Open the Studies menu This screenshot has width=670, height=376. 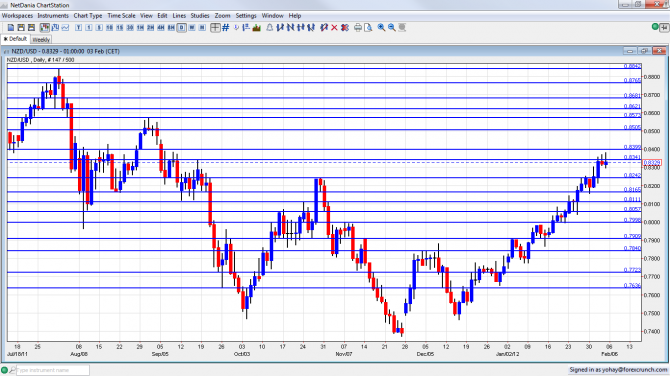(200, 16)
